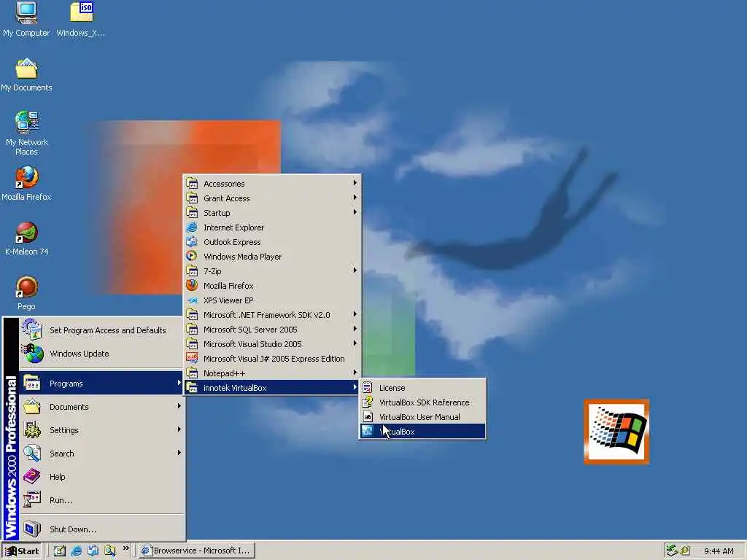Click the Start button
This screenshot has height=560, width=747.
[22, 551]
